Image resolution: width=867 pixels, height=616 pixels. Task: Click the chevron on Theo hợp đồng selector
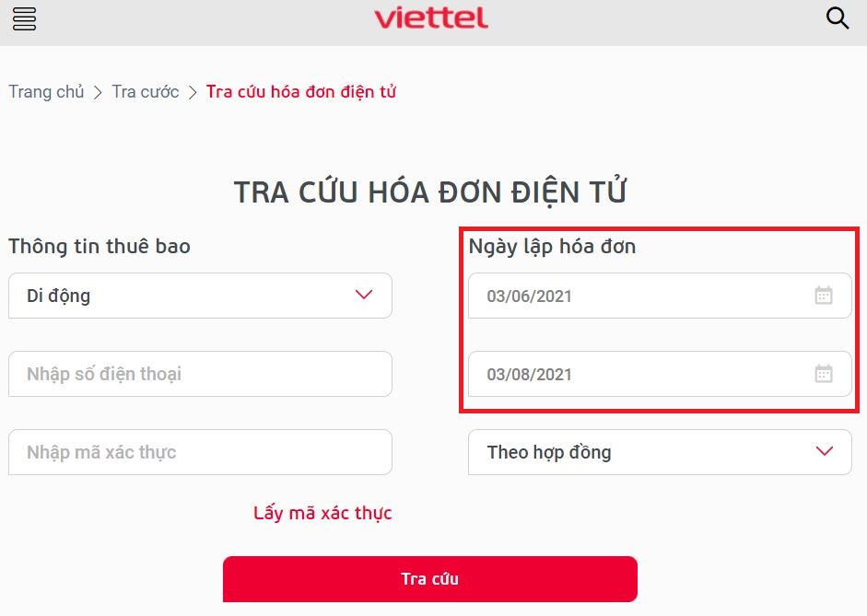pyautogui.click(x=824, y=452)
